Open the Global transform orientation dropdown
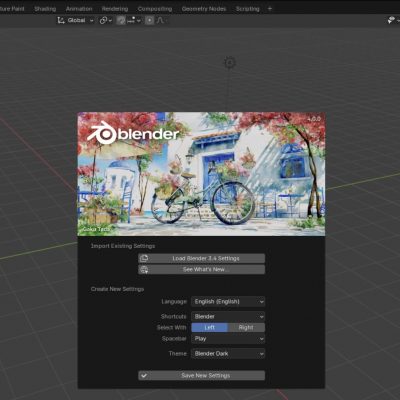The image size is (400, 400). click(x=76, y=20)
